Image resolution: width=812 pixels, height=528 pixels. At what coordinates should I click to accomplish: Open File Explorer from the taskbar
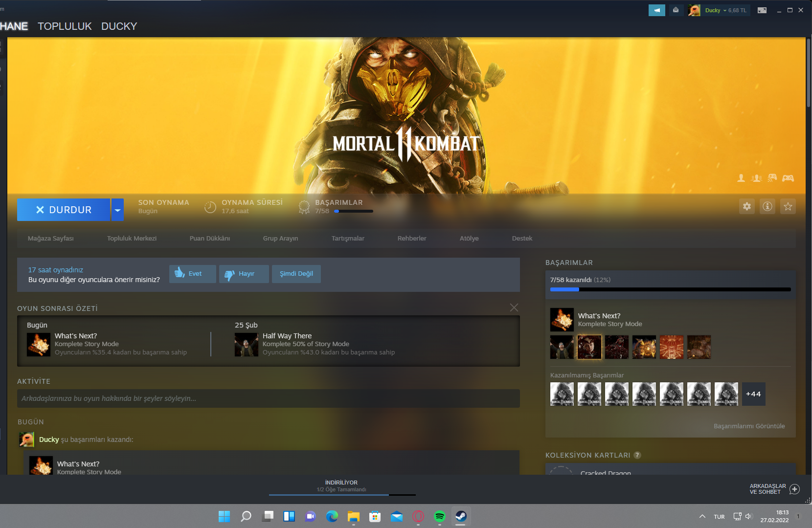click(354, 516)
